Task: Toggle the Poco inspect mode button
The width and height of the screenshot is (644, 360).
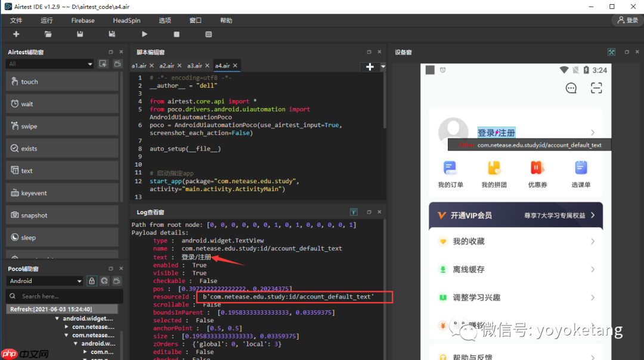Action: (x=104, y=281)
